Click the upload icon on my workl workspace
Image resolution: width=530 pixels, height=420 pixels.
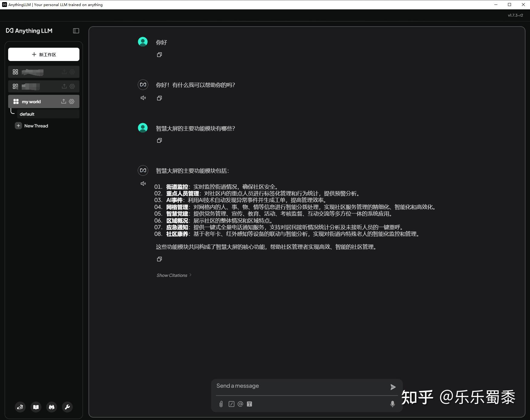(64, 101)
